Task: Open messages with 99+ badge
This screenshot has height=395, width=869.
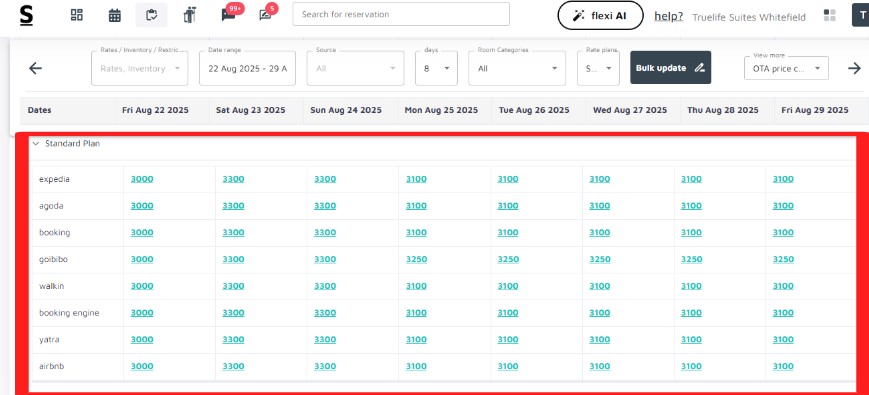Action: click(228, 15)
